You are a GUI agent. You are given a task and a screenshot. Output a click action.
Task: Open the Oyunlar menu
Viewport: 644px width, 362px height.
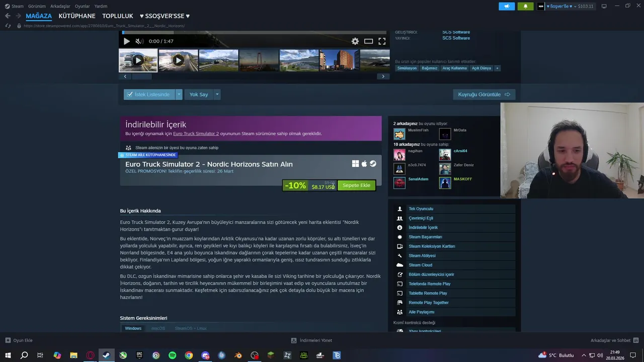[x=82, y=6]
